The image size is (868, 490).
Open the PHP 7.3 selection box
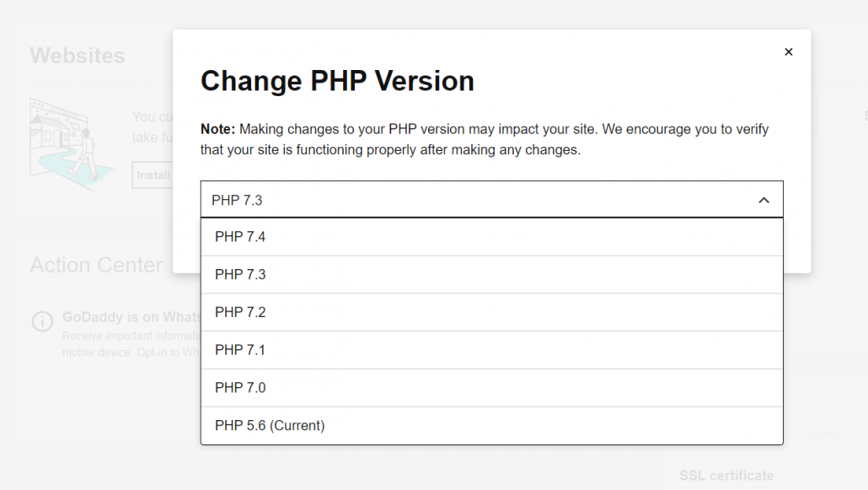pos(491,200)
